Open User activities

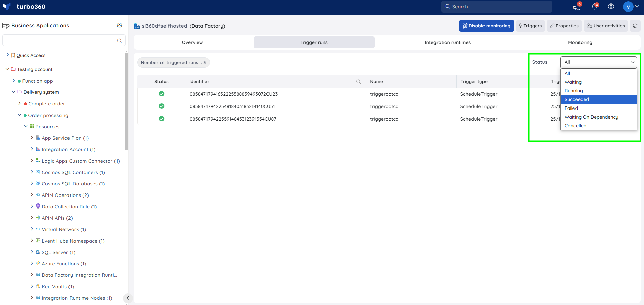pyautogui.click(x=605, y=26)
